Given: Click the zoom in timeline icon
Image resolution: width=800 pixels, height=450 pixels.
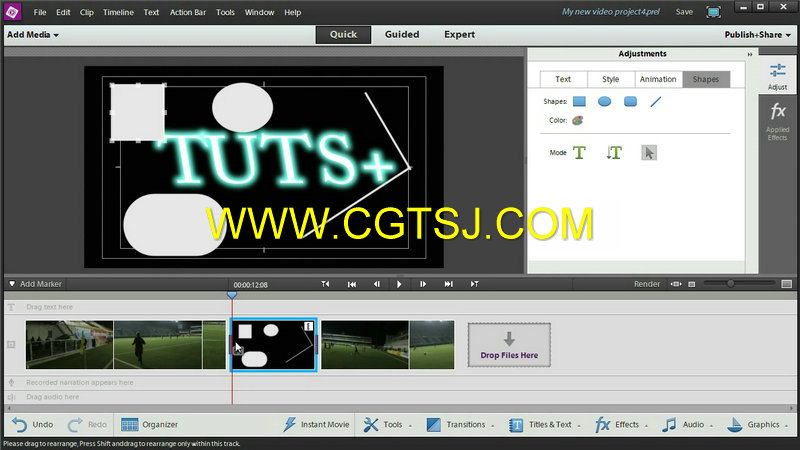Looking at the screenshot, I should coord(787,284).
